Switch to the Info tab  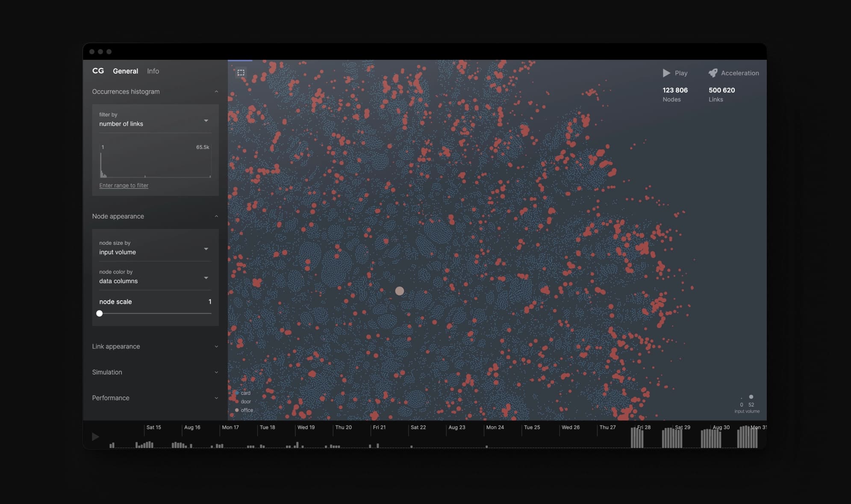[x=153, y=71]
